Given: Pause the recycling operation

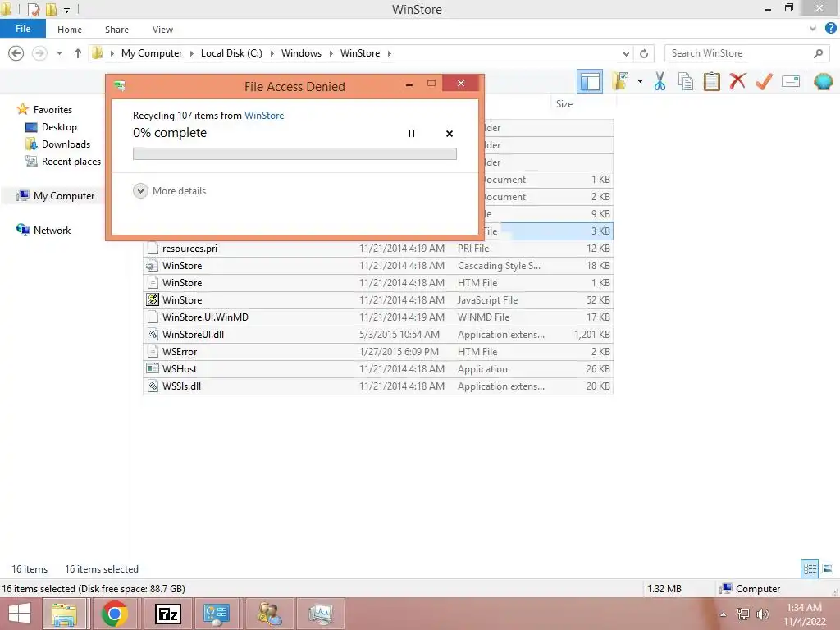Looking at the screenshot, I should click(411, 134).
